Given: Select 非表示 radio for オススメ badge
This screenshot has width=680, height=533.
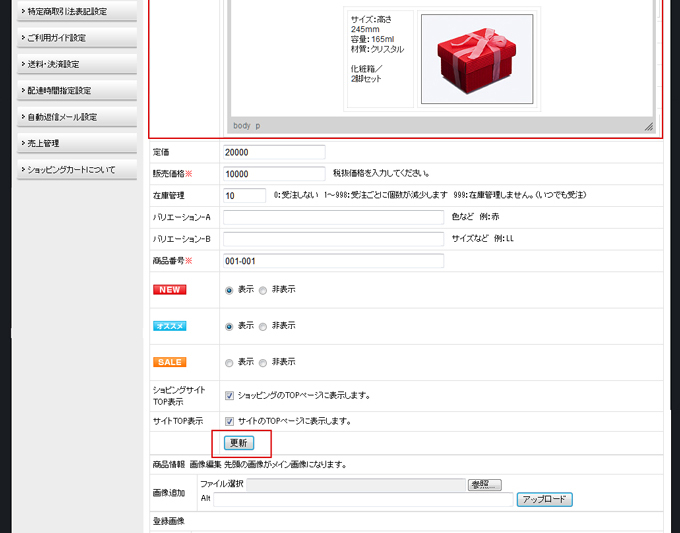Looking at the screenshot, I should tap(263, 326).
